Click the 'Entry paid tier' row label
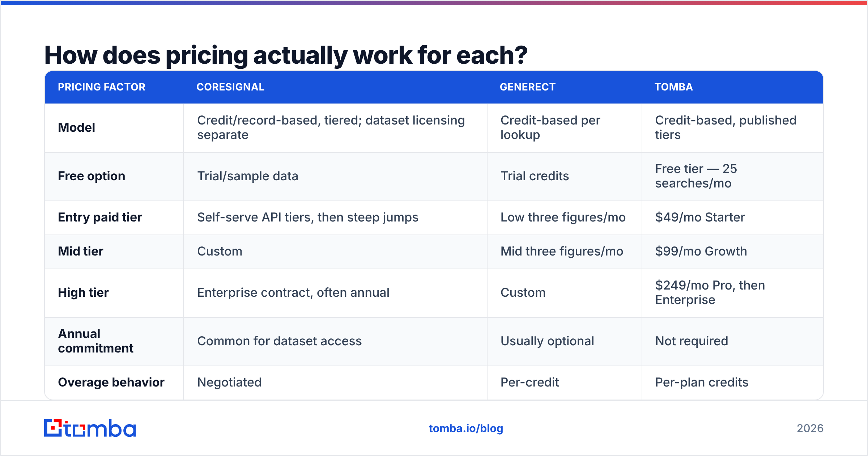The image size is (868, 456). click(100, 217)
